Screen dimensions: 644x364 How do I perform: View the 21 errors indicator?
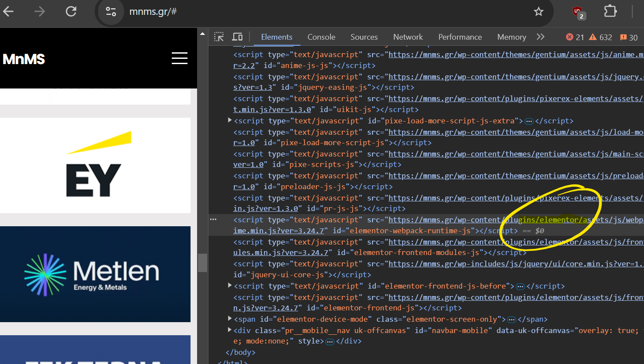coord(575,37)
